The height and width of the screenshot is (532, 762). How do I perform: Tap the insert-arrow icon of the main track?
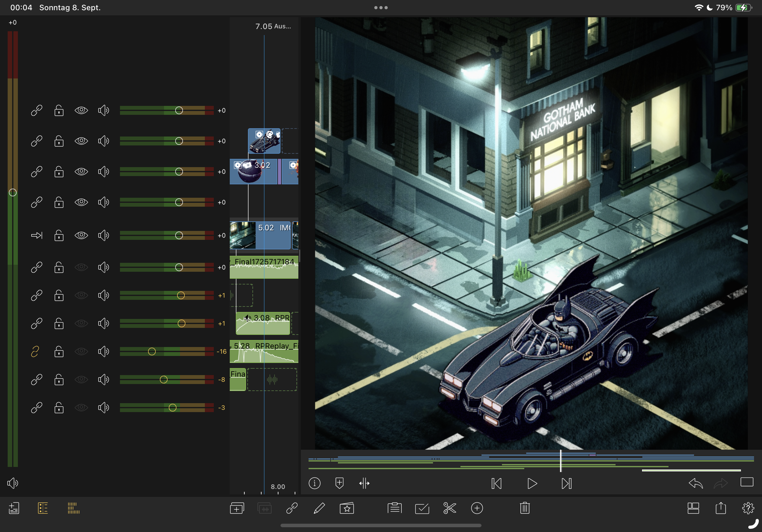(x=36, y=235)
